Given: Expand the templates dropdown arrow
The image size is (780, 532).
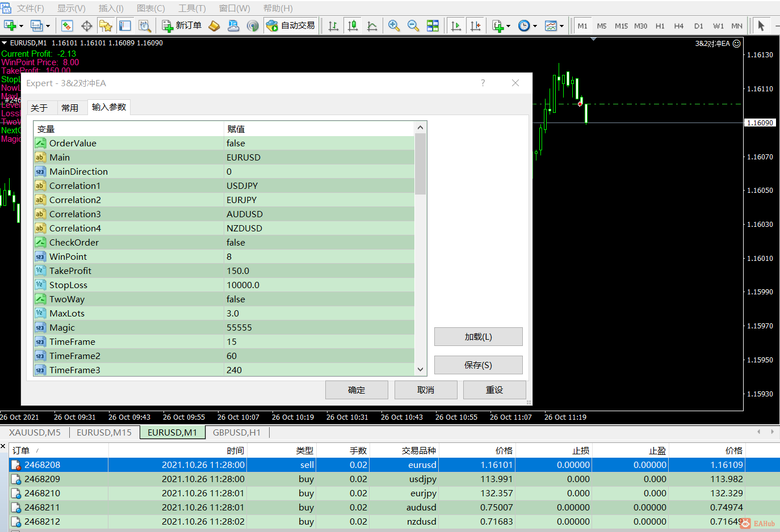Looking at the screenshot, I should click(561, 26).
